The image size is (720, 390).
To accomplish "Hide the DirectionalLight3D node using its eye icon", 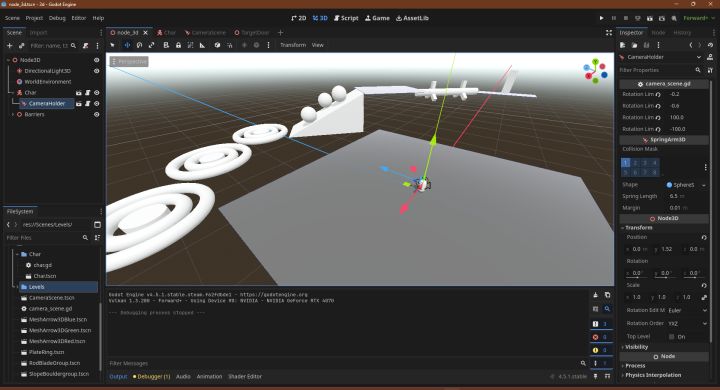I will pos(96,71).
